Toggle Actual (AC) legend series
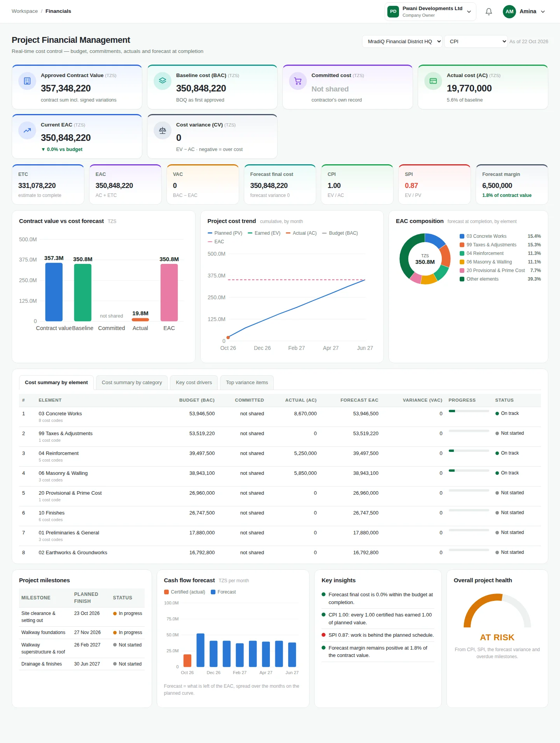560x743 pixels. pyautogui.click(x=301, y=233)
